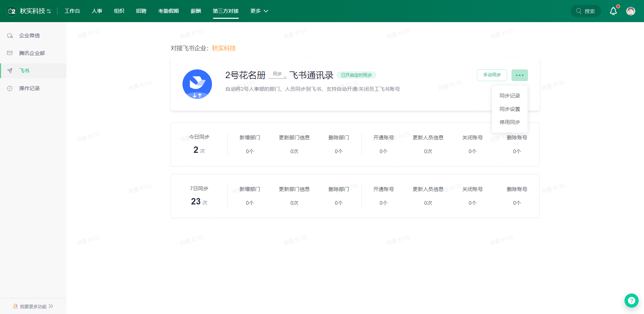Click the 搜索 search field

[586, 11]
